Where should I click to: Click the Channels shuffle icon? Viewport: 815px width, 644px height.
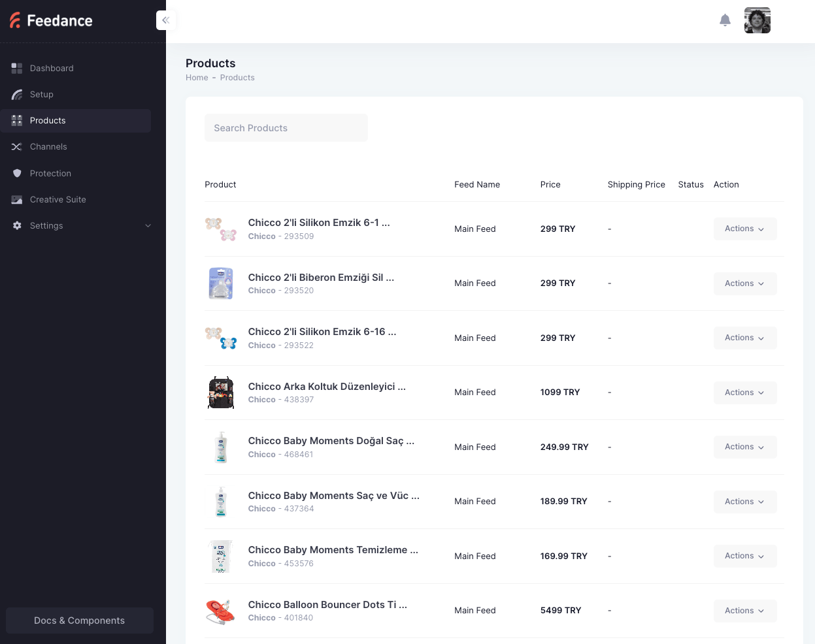[17, 147]
